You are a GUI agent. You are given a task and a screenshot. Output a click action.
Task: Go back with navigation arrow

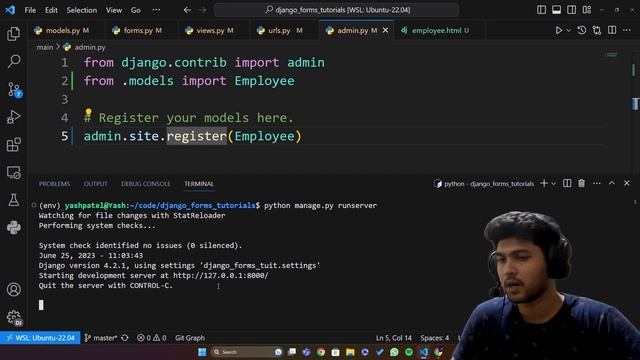(187, 10)
